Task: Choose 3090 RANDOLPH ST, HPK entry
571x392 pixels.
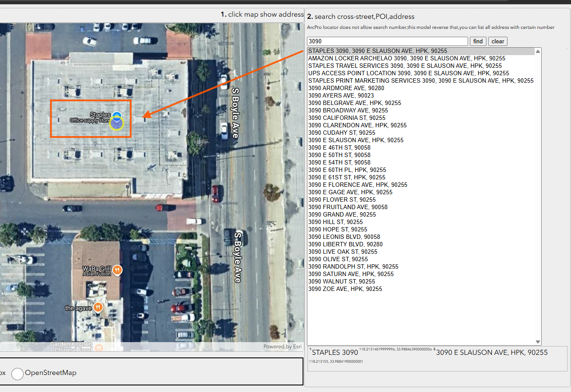Action: pos(353,267)
